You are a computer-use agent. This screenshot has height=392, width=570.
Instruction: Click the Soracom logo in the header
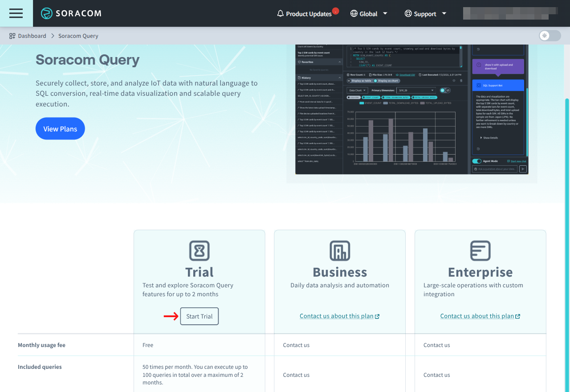(71, 13)
